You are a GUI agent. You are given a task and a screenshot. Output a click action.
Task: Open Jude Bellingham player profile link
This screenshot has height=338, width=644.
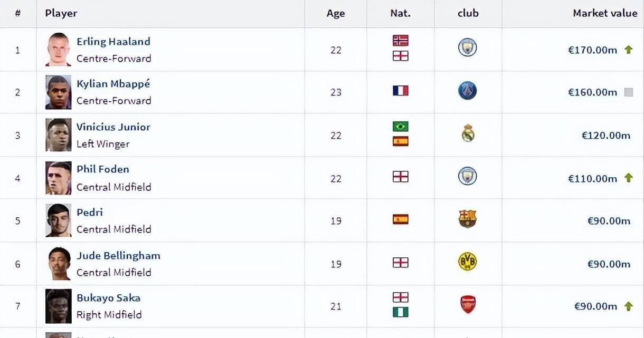118,255
